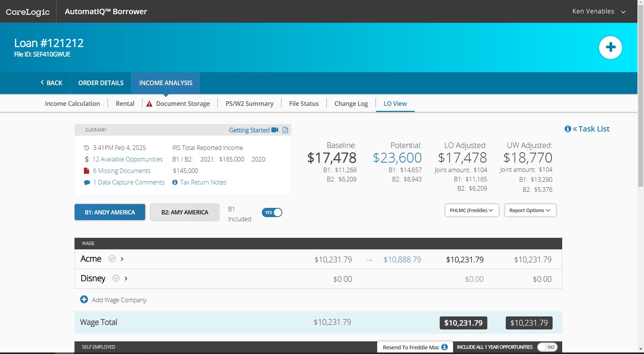644x354 pixels.
Task: Open 1 Data Capture Comments link
Action: (x=129, y=182)
